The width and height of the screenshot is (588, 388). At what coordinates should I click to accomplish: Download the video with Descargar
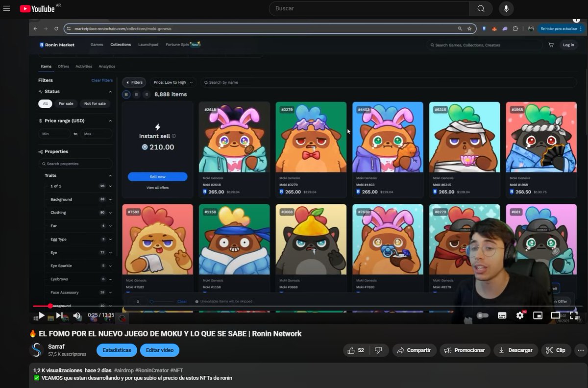pyautogui.click(x=515, y=350)
